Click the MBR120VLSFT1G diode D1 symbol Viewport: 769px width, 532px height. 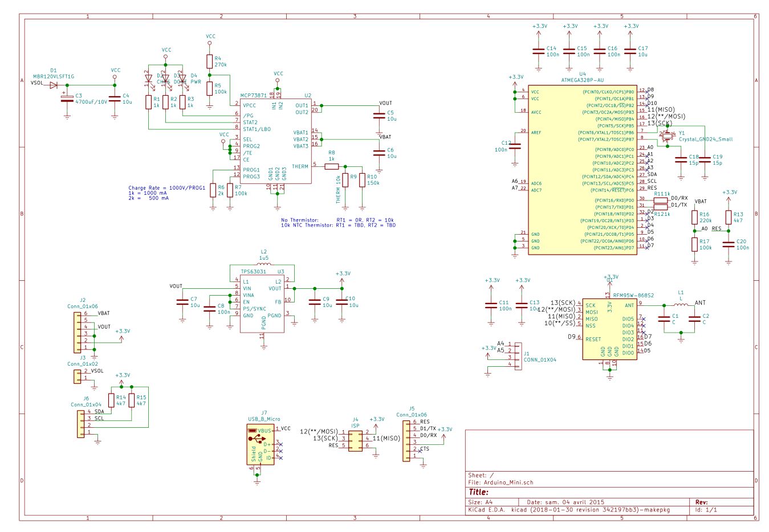pyautogui.click(x=54, y=85)
